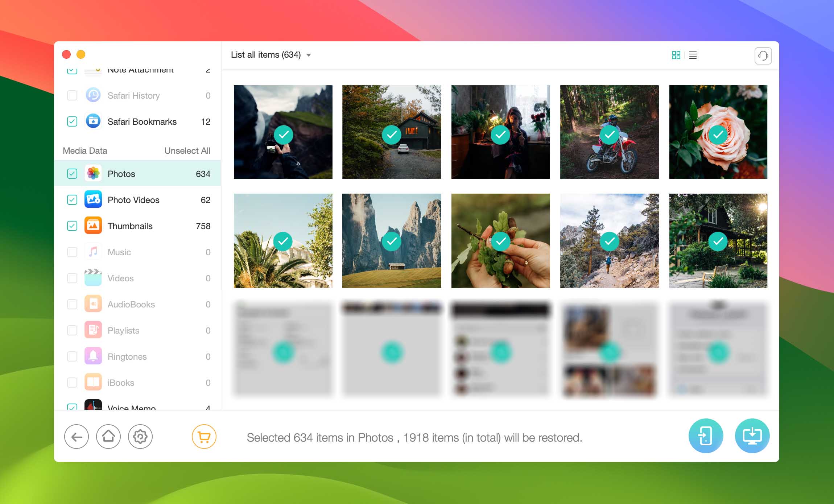Deselect the hiker on mountain trail photo
834x504 pixels.
(x=610, y=241)
